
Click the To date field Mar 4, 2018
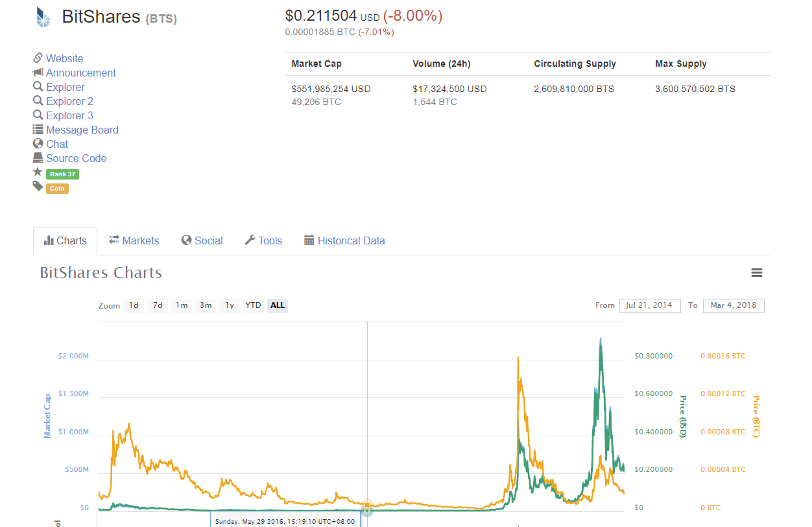click(734, 305)
